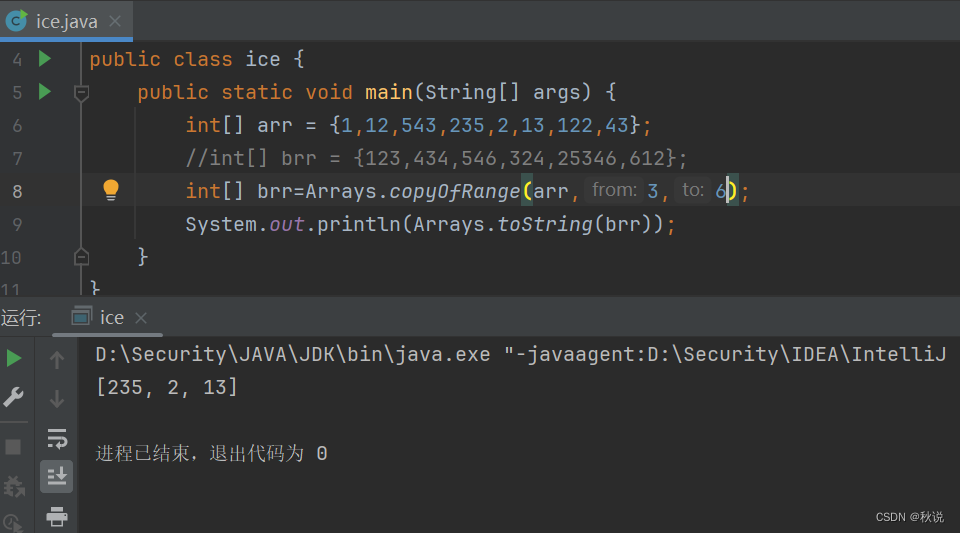960x533 pixels.
Task: Click the Java class icon on ice.java tab
Action: pyautogui.click(x=17, y=21)
